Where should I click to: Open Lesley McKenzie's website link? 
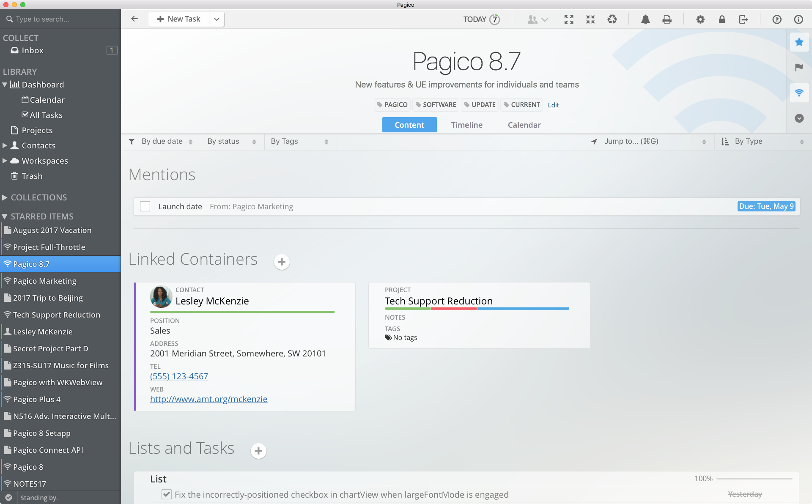(x=208, y=399)
